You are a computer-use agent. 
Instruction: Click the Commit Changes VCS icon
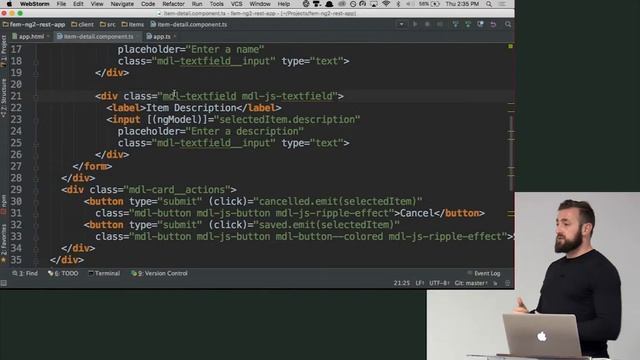point(468,24)
